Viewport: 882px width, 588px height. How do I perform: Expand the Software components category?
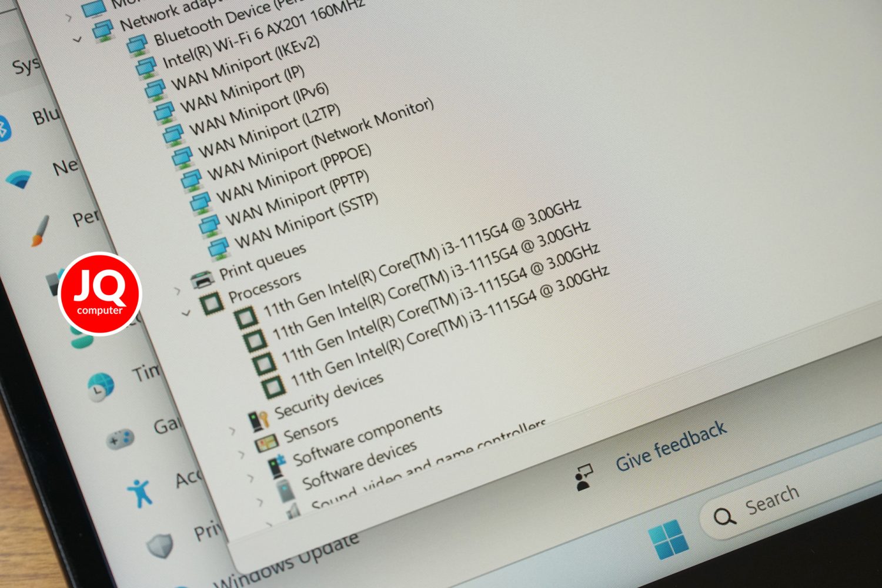tap(250, 477)
